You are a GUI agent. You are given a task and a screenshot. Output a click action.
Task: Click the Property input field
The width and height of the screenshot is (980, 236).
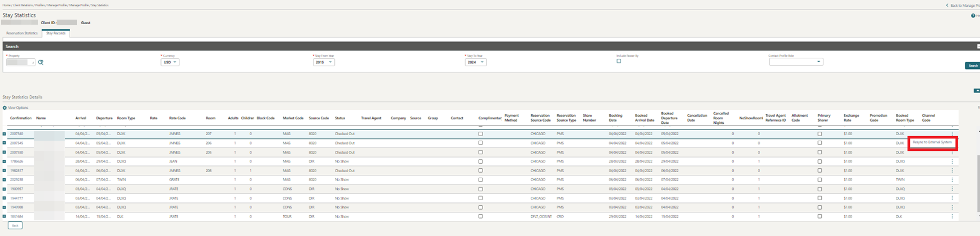pyautogui.click(x=20, y=62)
